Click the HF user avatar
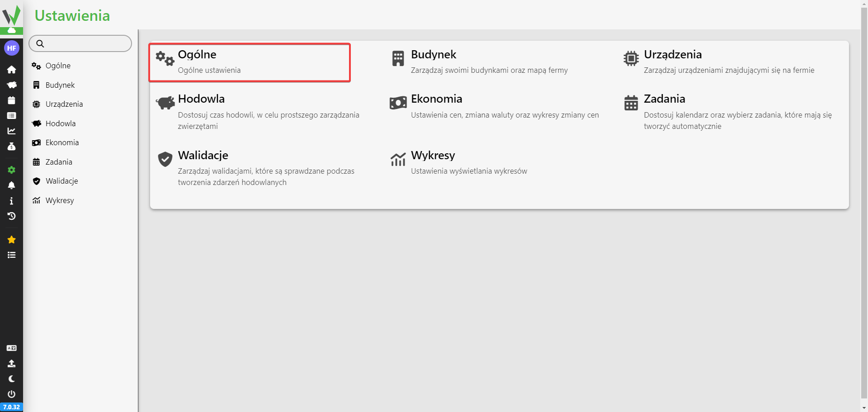Screen dimensions: 868x412 tap(11, 48)
